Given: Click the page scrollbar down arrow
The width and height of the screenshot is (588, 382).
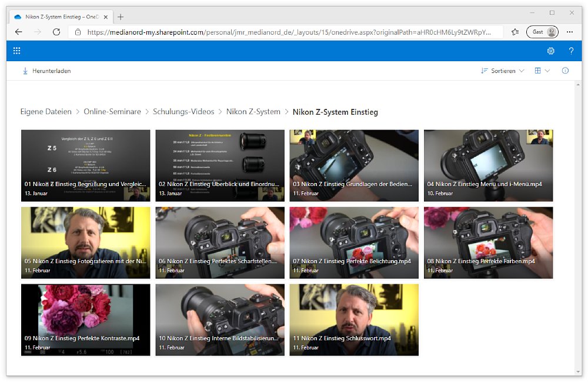Looking at the screenshot, I should [x=578, y=371].
